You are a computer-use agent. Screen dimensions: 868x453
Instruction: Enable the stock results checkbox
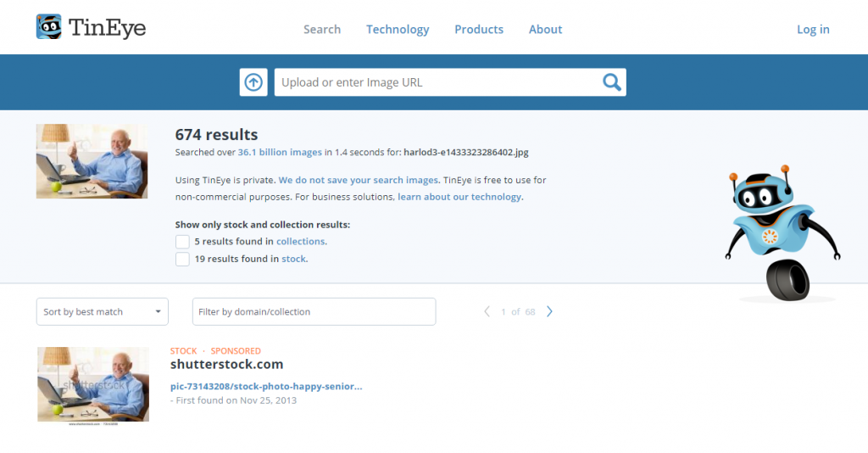183,260
